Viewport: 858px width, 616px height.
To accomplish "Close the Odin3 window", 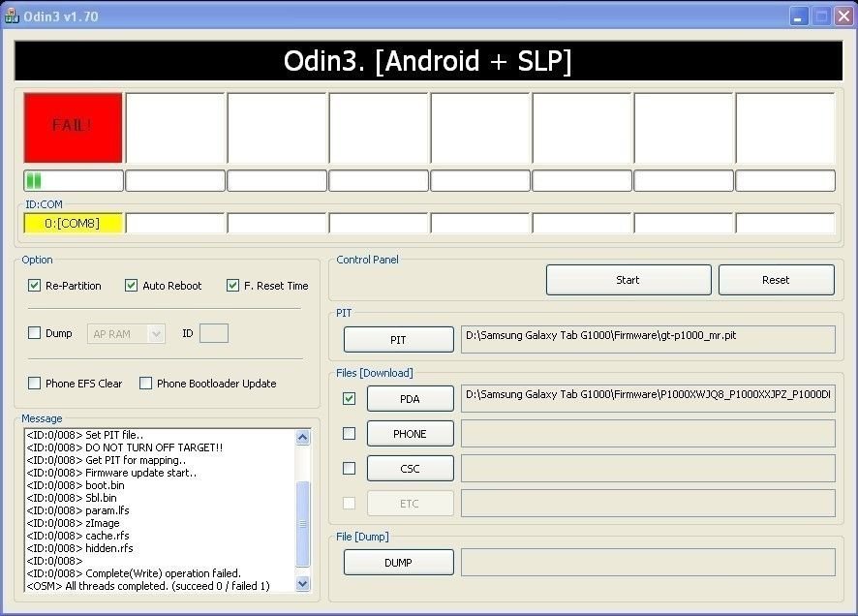I will pos(843,16).
